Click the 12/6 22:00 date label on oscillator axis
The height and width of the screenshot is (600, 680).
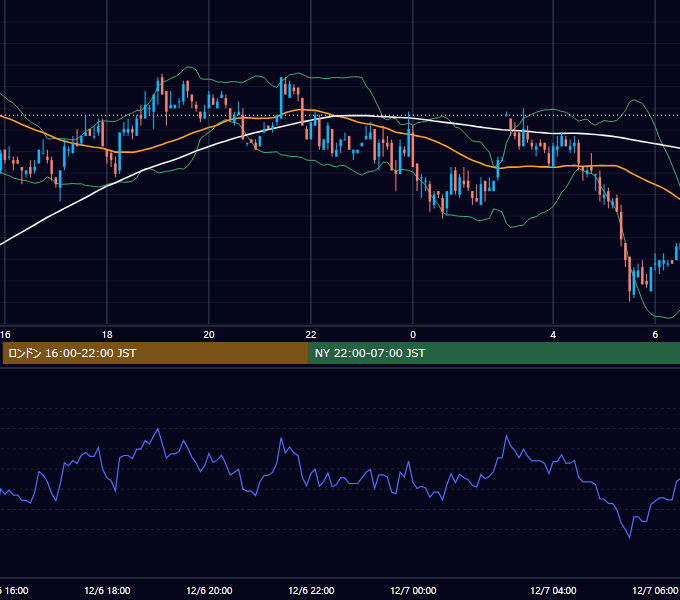[x=311, y=590]
